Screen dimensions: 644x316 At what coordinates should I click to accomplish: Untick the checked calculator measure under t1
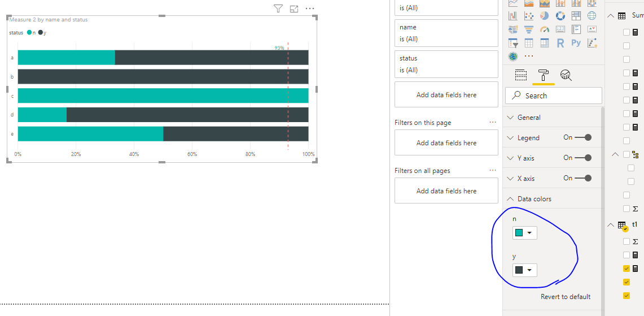coord(627,269)
